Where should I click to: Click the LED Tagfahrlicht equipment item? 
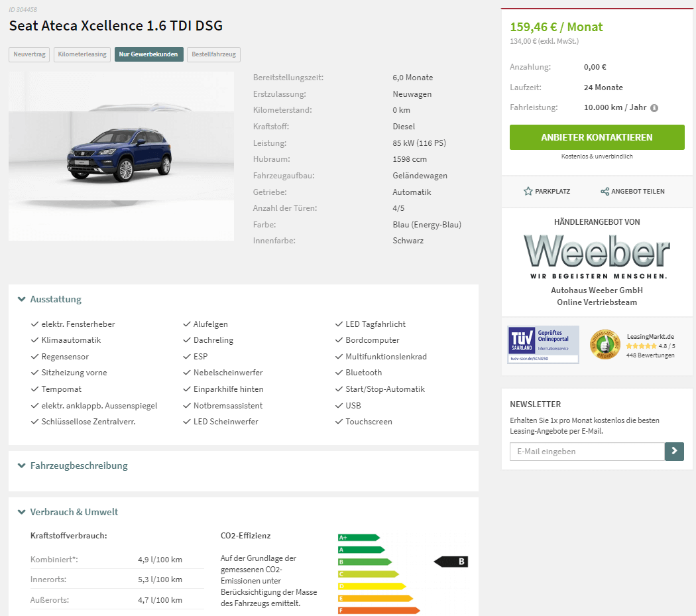pyautogui.click(x=376, y=324)
